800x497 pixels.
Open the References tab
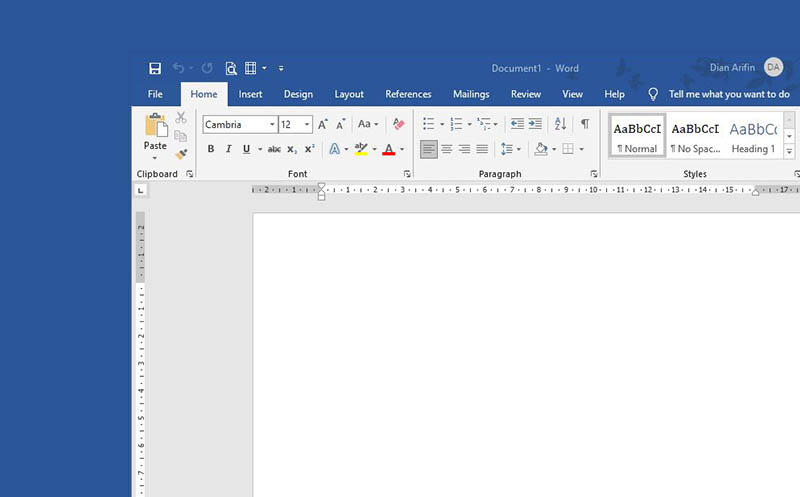[408, 94]
